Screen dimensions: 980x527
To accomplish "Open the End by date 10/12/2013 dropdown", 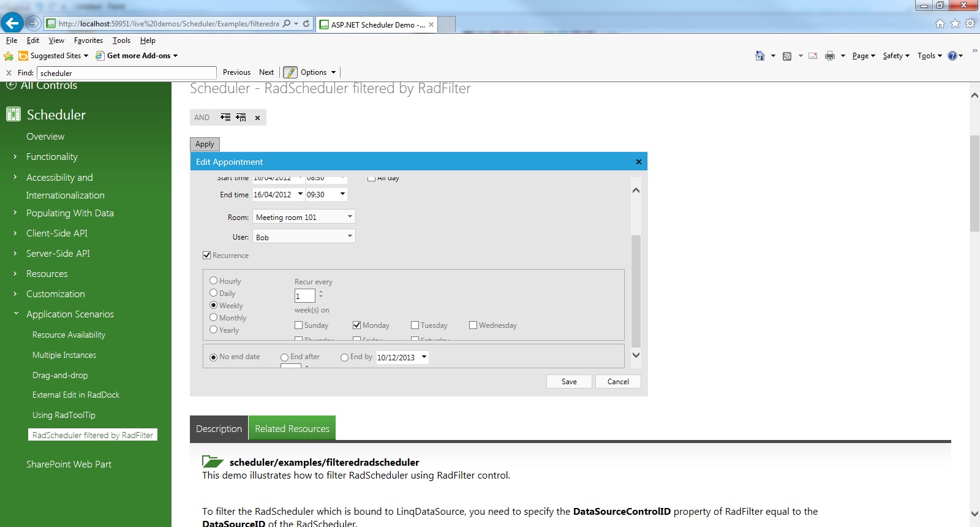I will (424, 357).
